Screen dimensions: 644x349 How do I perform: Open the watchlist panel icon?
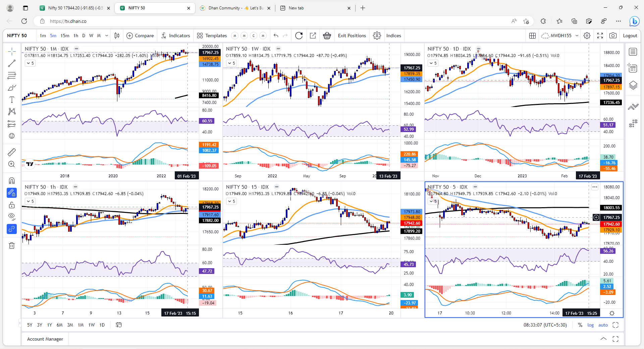633,52
